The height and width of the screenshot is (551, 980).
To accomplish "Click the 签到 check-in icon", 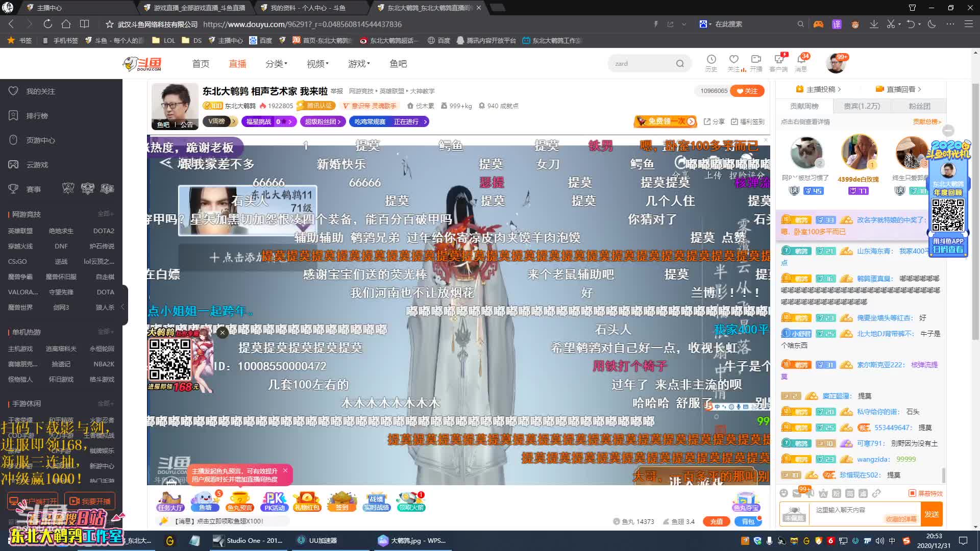I will tap(342, 500).
